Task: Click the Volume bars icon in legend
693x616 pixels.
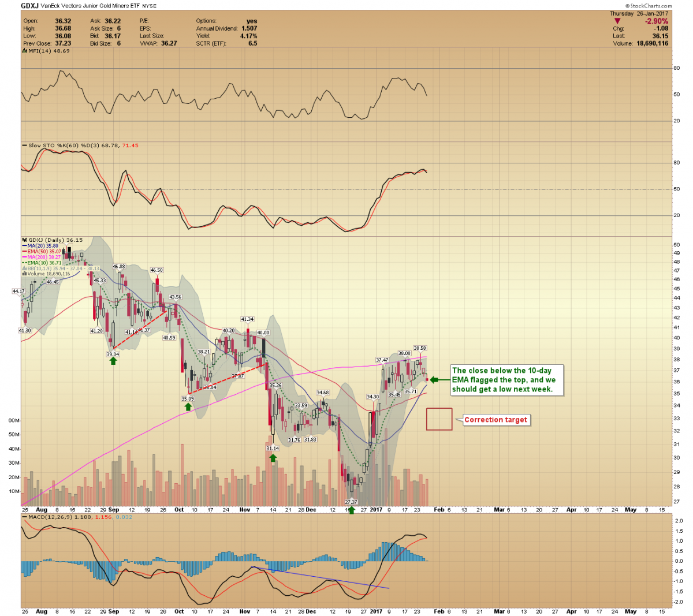Action: pos(24,274)
